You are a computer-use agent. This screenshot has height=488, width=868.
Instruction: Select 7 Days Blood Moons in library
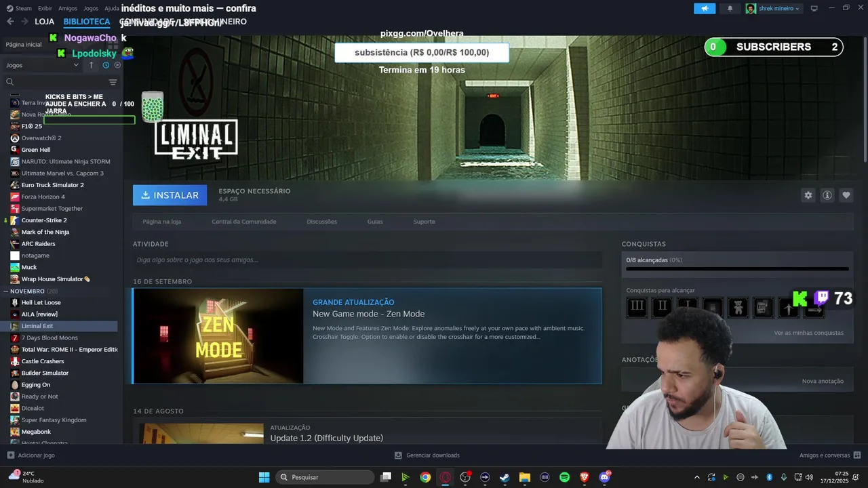coord(49,338)
